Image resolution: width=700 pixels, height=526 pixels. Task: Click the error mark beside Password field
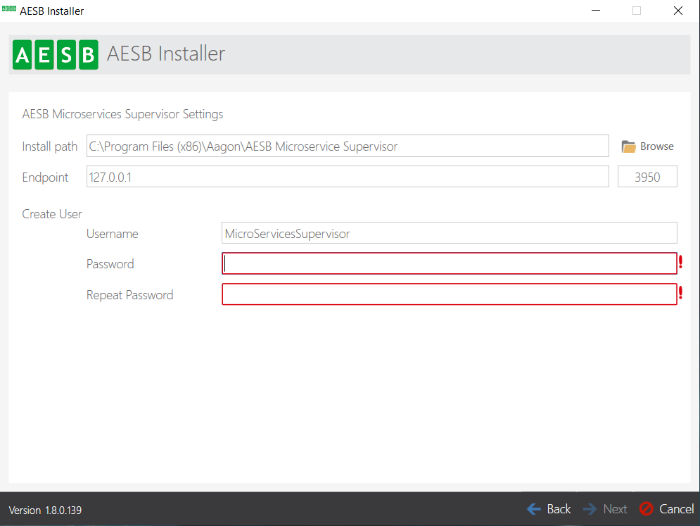(x=681, y=263)
